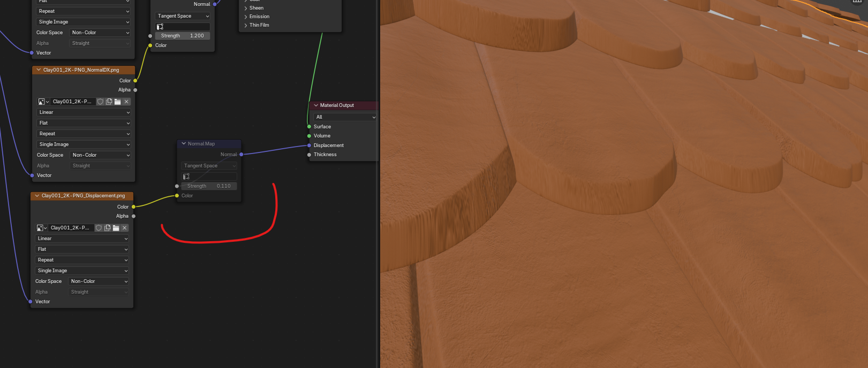Click Normal output socket of muted Normal Map node

241,155
